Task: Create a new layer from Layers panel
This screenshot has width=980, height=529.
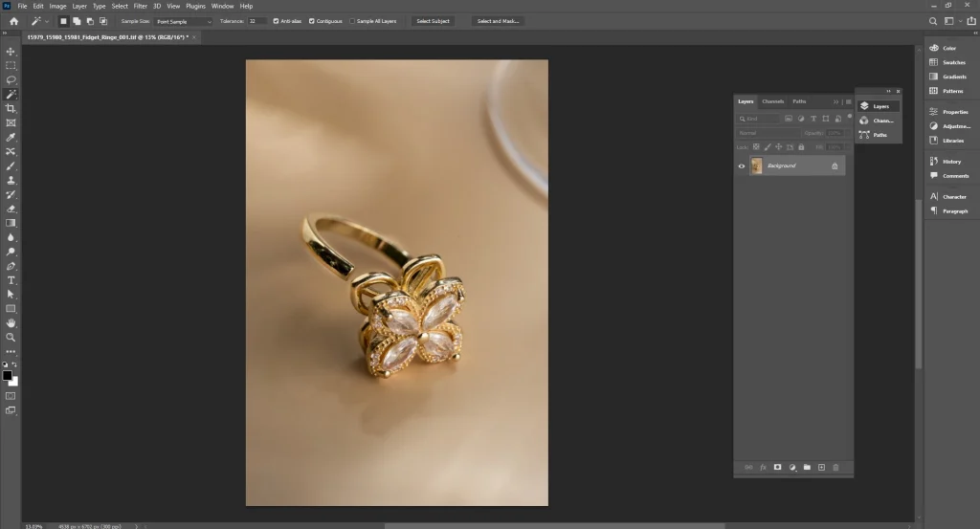Action: (821, 467)
